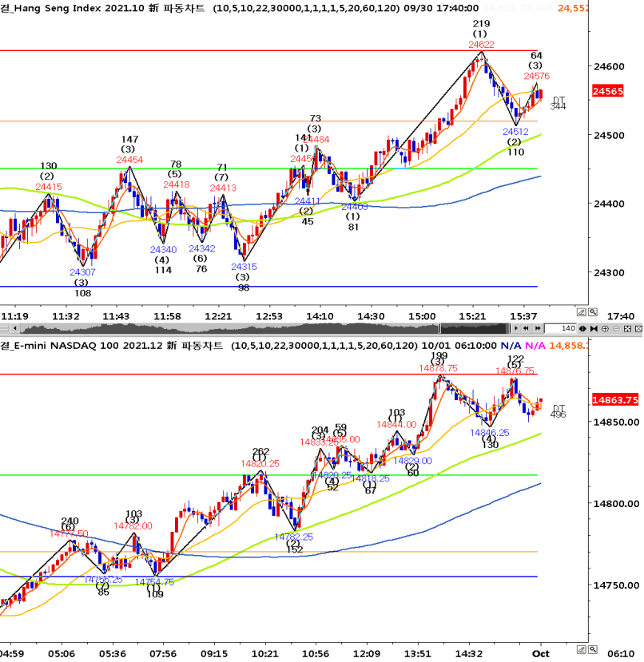This screenshot has width=644, height=662.
Task: Click the pencil draw icon under Hang Seng chart
Action: (582, 312)
